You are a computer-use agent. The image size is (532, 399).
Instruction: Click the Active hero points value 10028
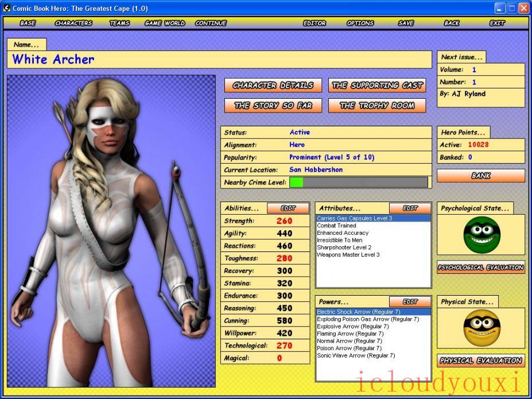pos(478,145)
